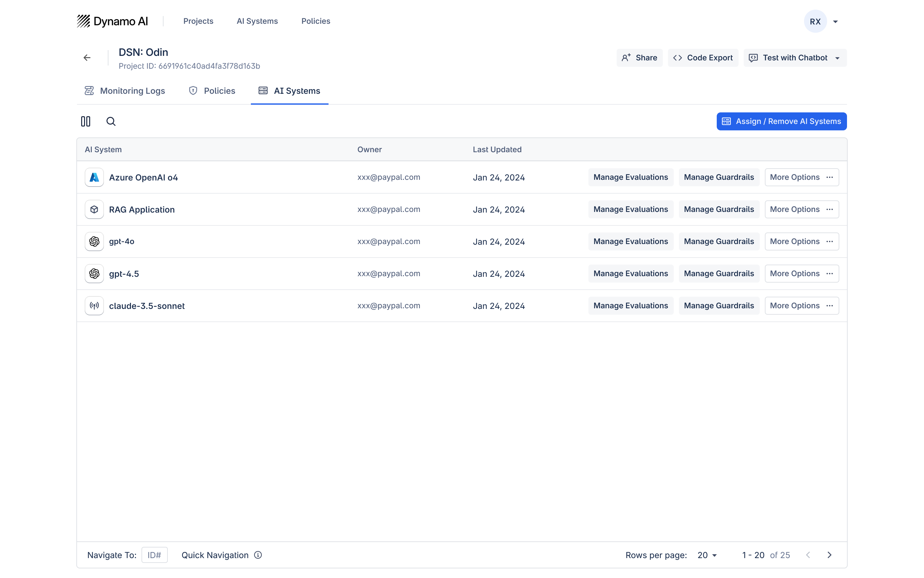Go back using the left arrow icon

[87, 58]
